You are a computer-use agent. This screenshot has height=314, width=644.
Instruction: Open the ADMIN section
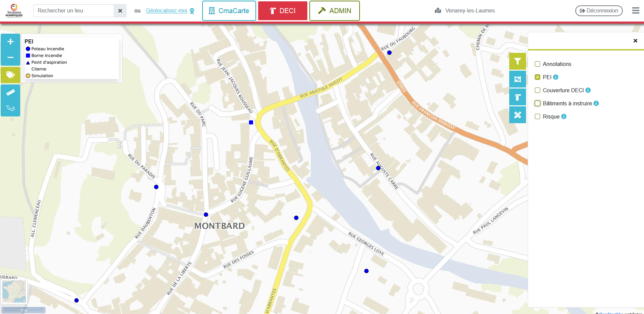(x=334, y=11)
